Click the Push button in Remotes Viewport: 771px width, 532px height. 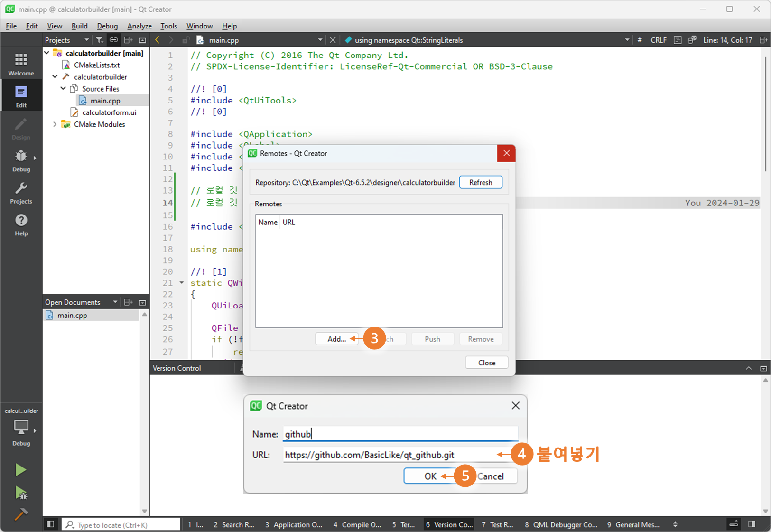pos(432,339)
